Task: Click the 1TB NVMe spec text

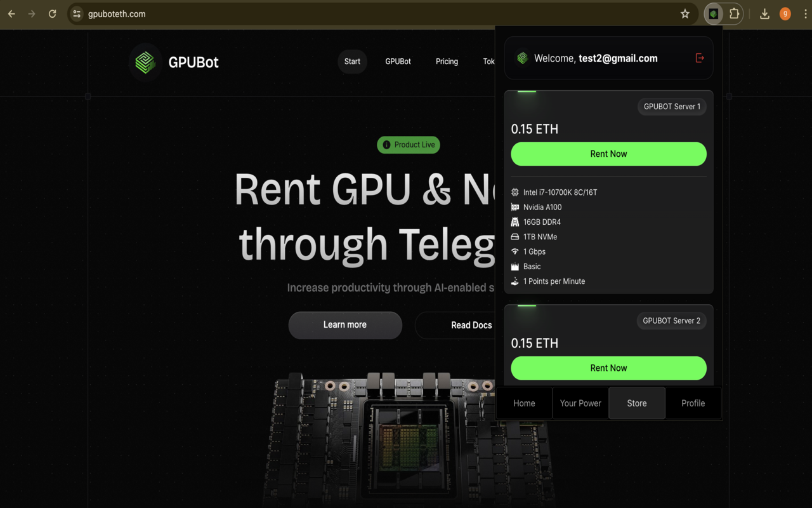Action: click(x=540, y=237)
